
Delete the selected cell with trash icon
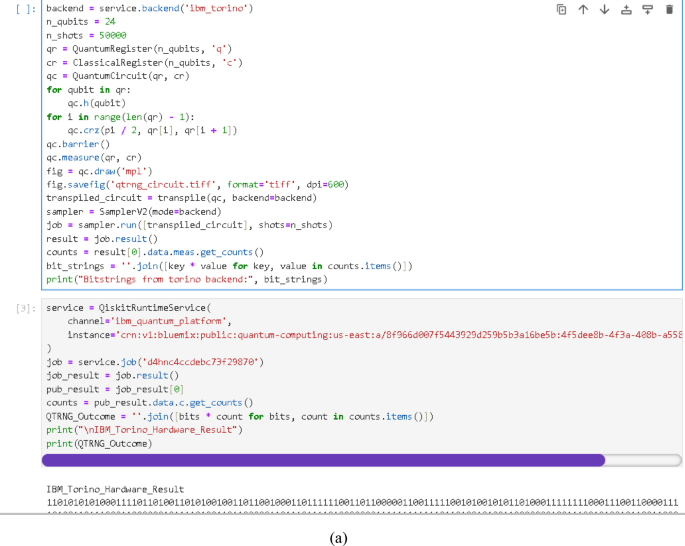click(x=669, y=9)
